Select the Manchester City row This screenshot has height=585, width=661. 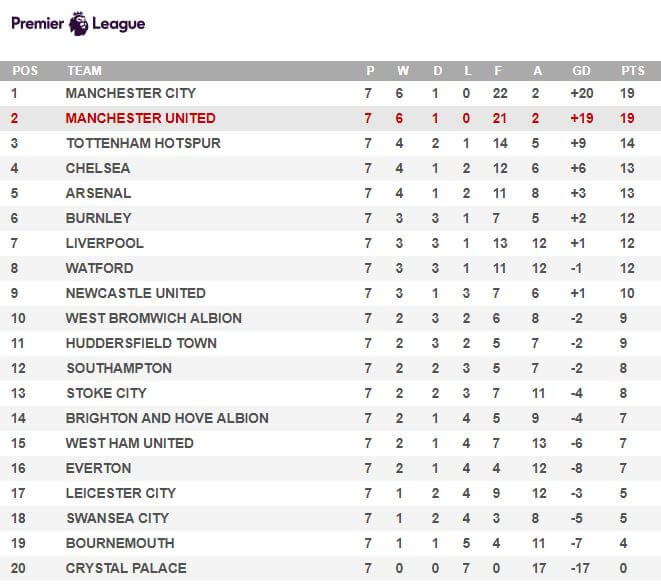(x=330, y=93)
